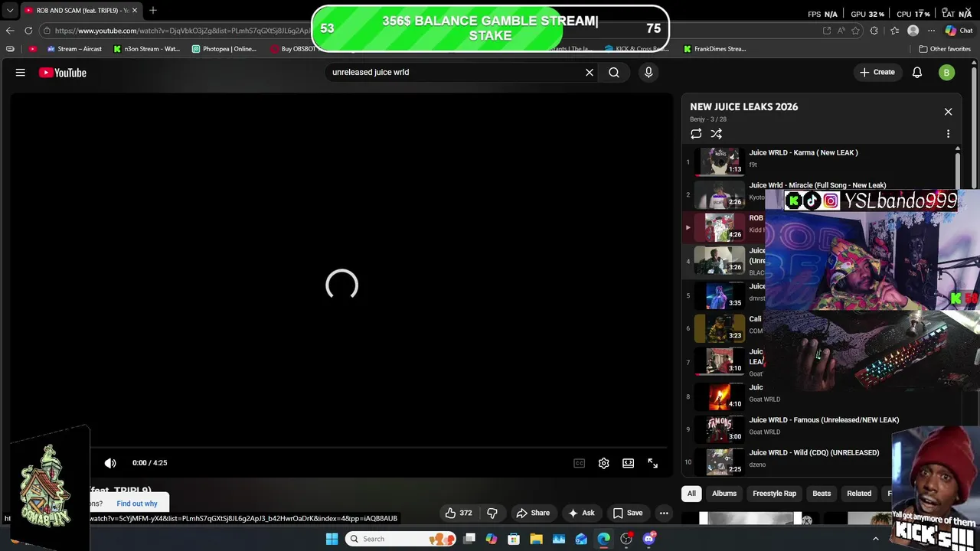Image resolution: width=980 pixels, height=551 pixels.
Task: Select the Beats filter chip
Action: point(822,494)
